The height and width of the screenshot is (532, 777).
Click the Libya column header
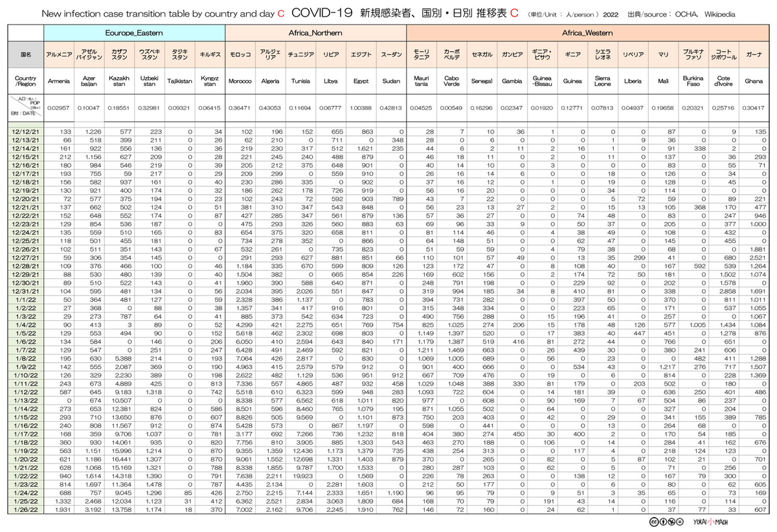click(x=330, y=81)
